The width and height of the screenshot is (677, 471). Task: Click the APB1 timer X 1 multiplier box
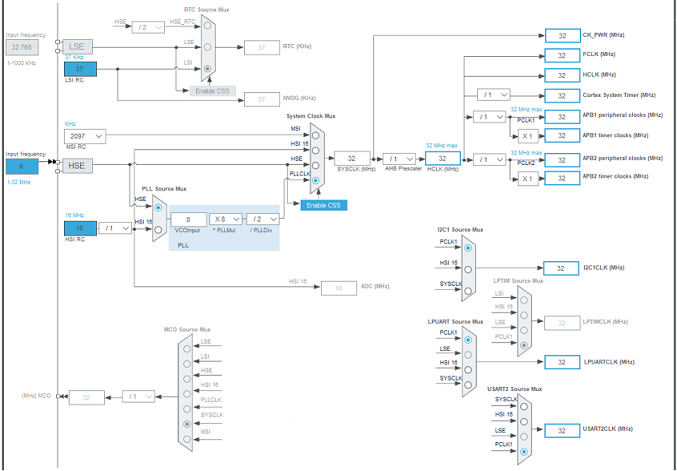[x=528, y=136]
